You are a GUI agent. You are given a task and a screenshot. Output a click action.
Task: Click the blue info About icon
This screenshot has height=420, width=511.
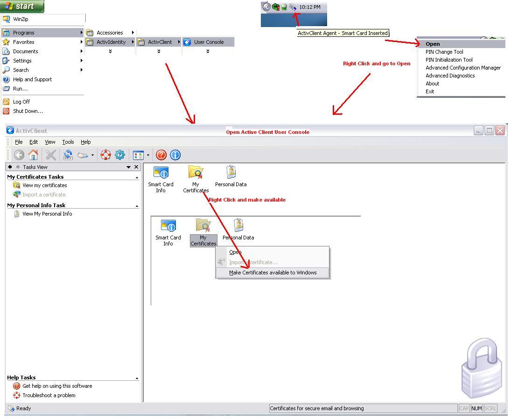(x=175, y=155)
